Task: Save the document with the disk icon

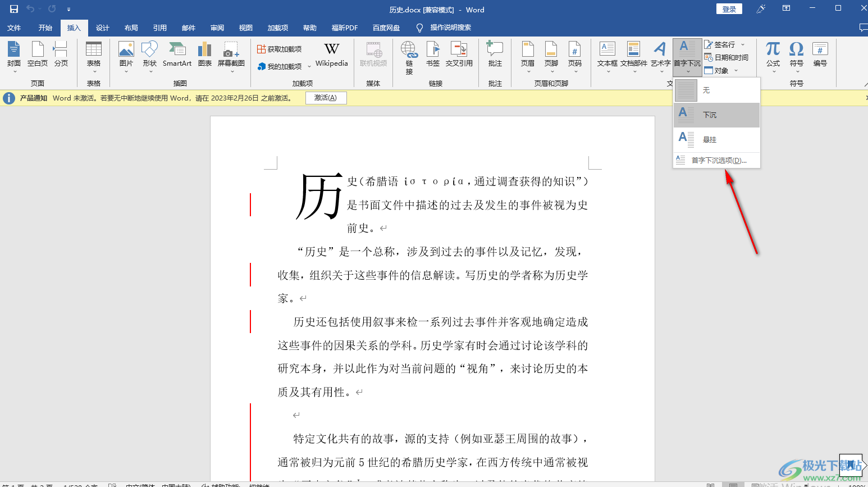Action: click(14, 9)
